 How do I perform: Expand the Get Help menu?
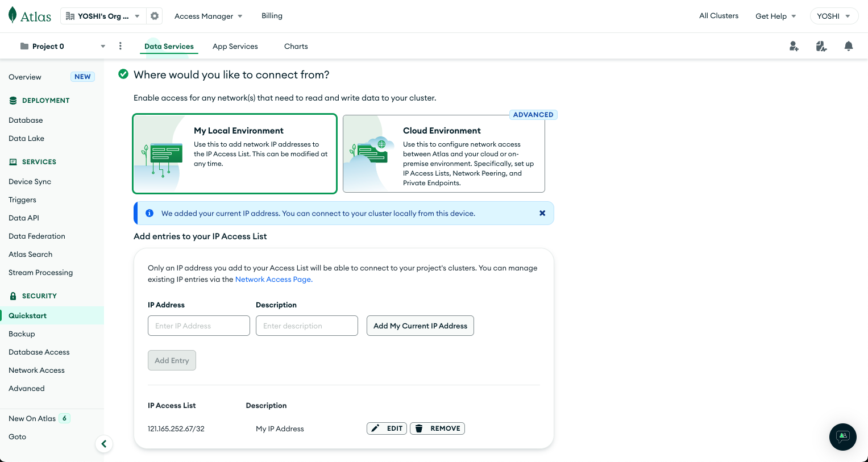click(x=775, y=16)
